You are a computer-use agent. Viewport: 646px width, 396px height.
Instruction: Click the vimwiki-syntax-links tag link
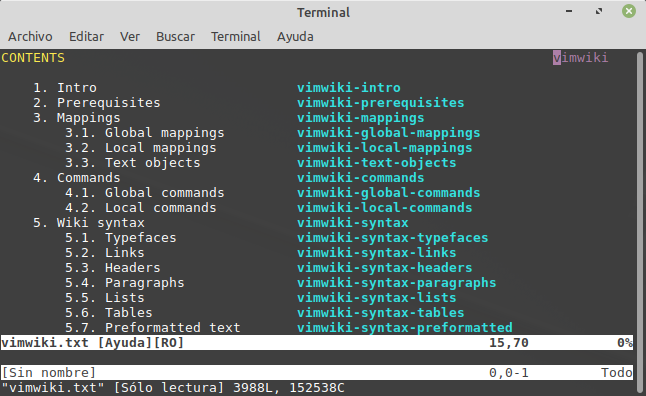(377, 253)
